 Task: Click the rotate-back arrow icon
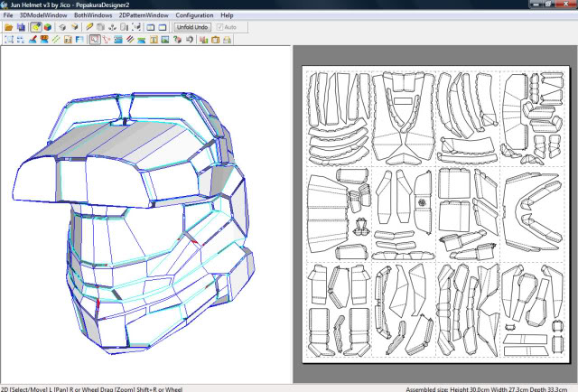point(190,40)
